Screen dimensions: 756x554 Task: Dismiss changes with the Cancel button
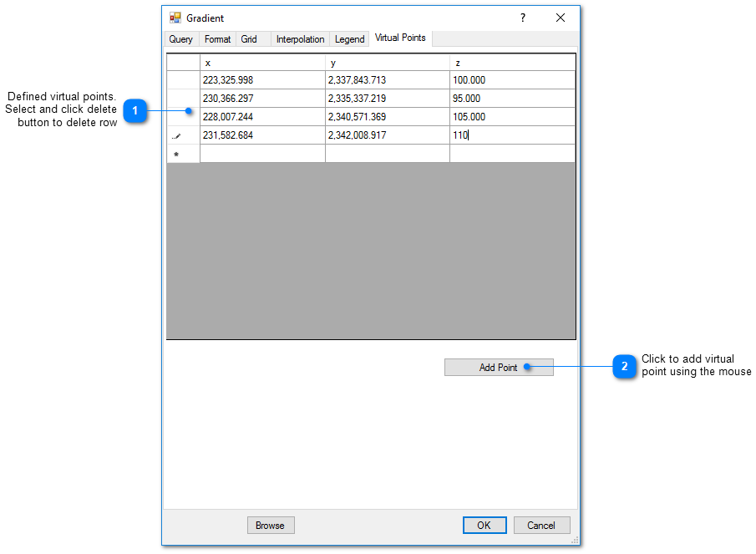[x=541, y=525]
